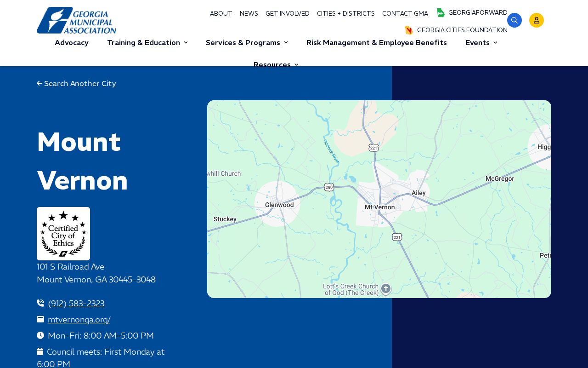This screenshot has width=588, height=368.
Task: Go to the ABOUT page
Action: coord(221,14)
